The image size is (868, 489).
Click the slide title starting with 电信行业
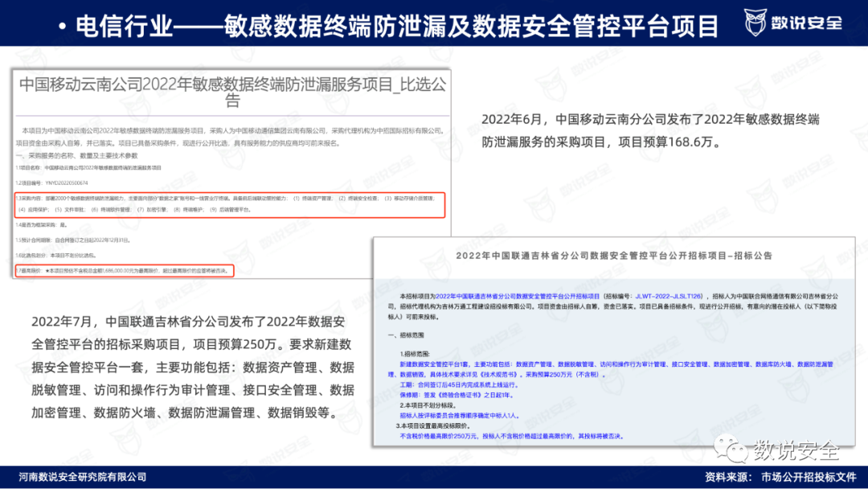pos(397,26)
